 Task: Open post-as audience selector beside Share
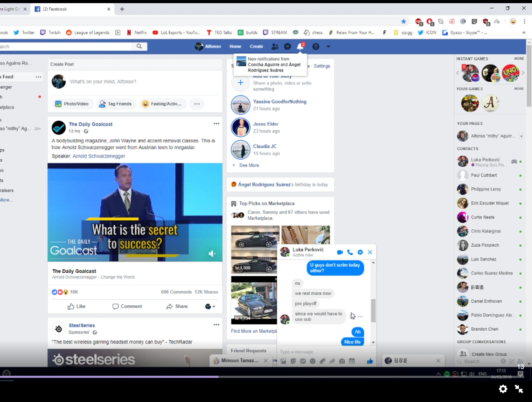coord(210,306)
